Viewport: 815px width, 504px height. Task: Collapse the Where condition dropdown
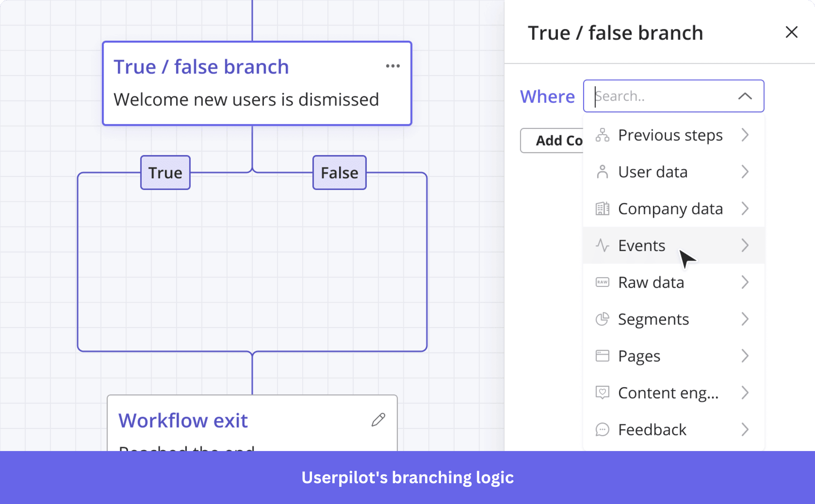tap(744, 96)
